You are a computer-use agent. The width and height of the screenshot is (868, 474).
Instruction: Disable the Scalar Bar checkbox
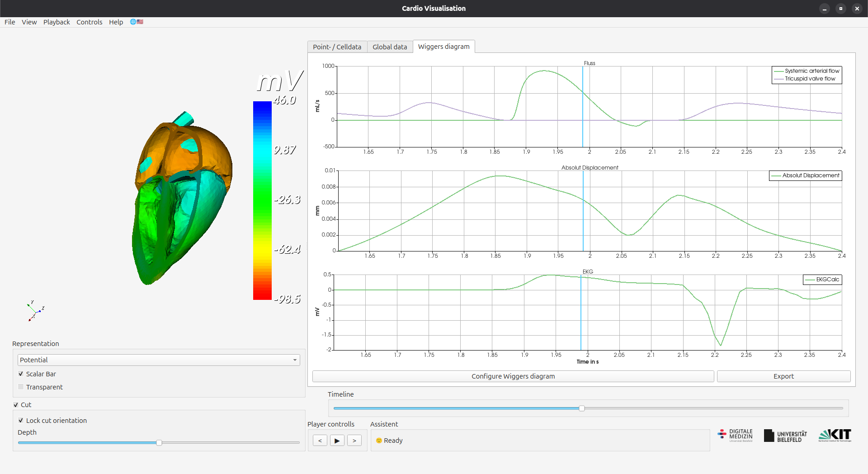[21, 374]
